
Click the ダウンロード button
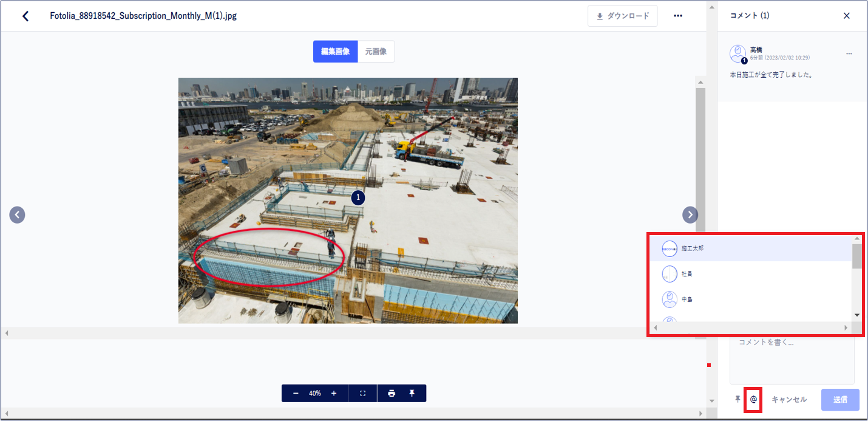click(x=622, y=16)
